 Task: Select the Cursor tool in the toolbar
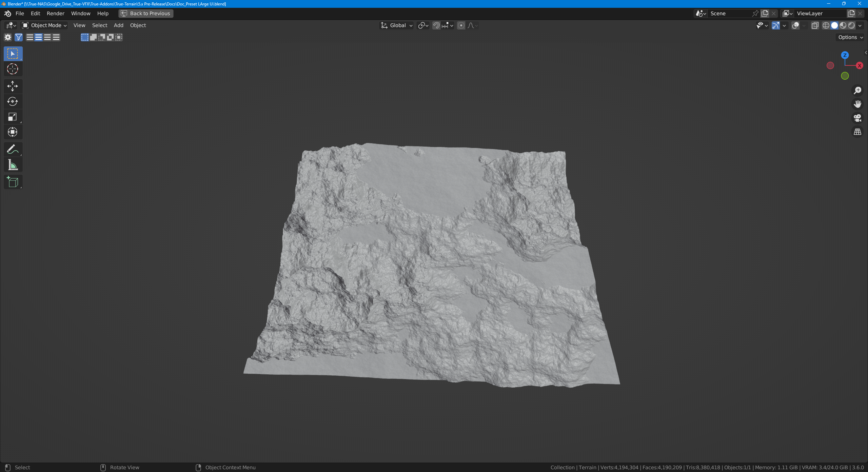point(13,69)
